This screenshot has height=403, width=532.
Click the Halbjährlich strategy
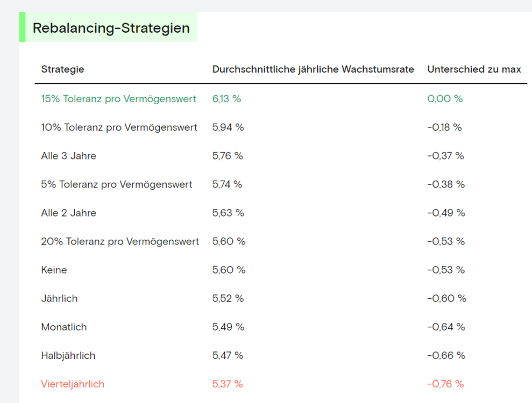point(68,355)
